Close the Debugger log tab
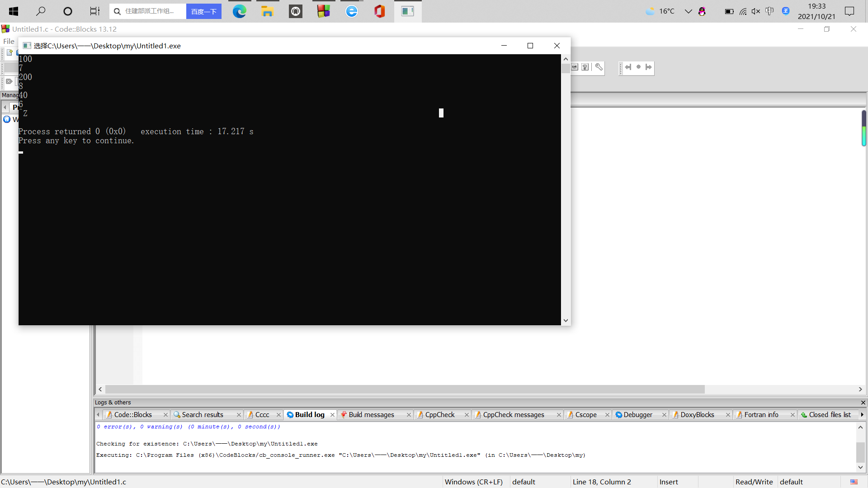The width and height of the screenshot is (868, 488). tap(664, 415)
